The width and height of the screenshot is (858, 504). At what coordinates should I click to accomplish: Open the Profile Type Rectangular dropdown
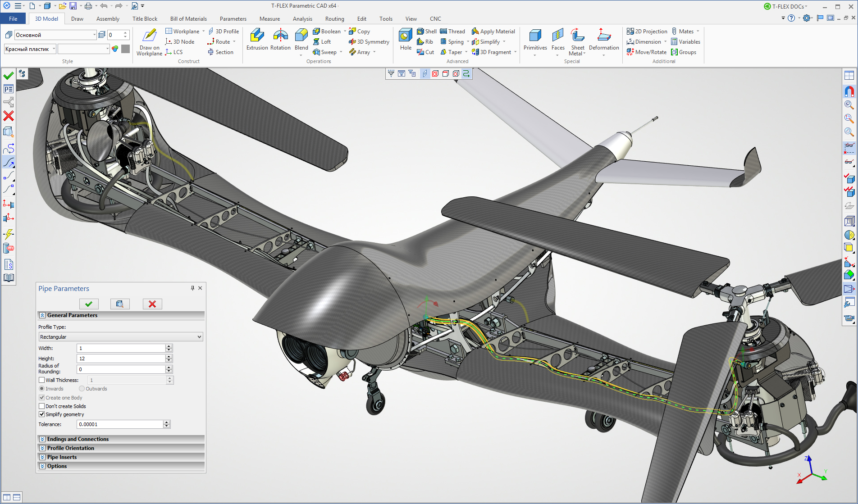point(121,337)
